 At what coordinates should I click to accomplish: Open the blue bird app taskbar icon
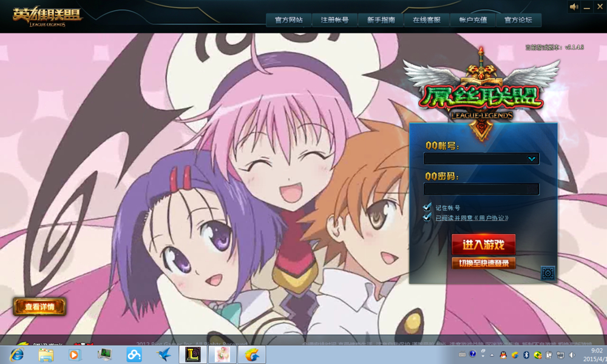pyautogui.click(x=164, y=355)
